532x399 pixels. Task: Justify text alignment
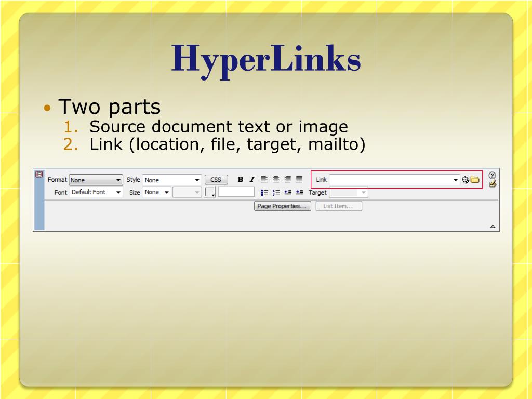[299, 179]
